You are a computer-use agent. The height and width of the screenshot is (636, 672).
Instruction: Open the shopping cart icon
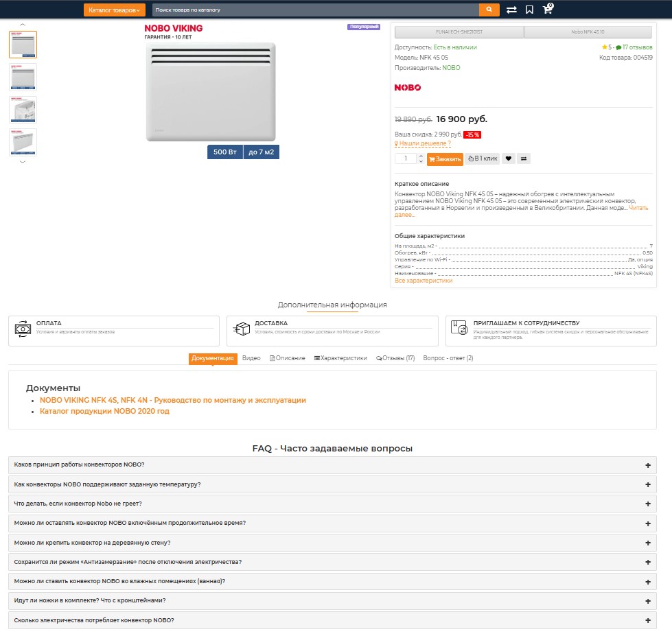click(x=547, y=10)
